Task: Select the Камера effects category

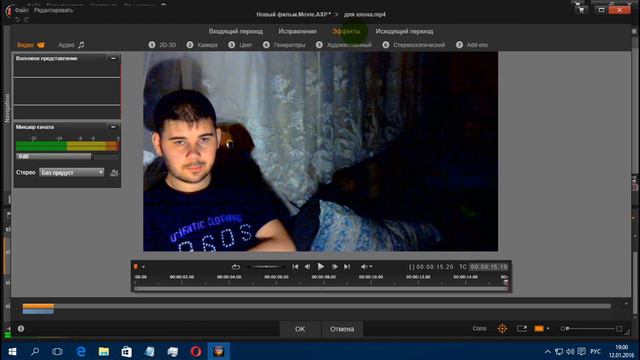Action: point(202,45)
